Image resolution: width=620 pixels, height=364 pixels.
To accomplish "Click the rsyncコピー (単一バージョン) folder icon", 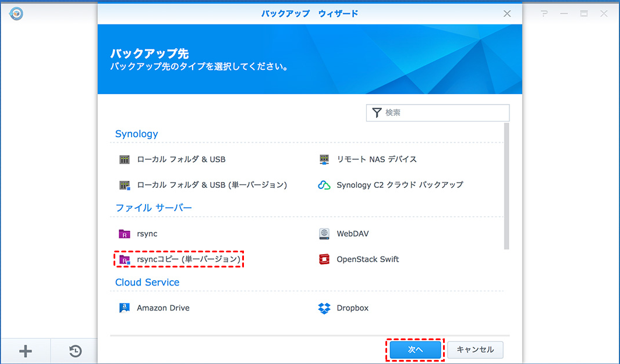I will click(x=125, y=259).
